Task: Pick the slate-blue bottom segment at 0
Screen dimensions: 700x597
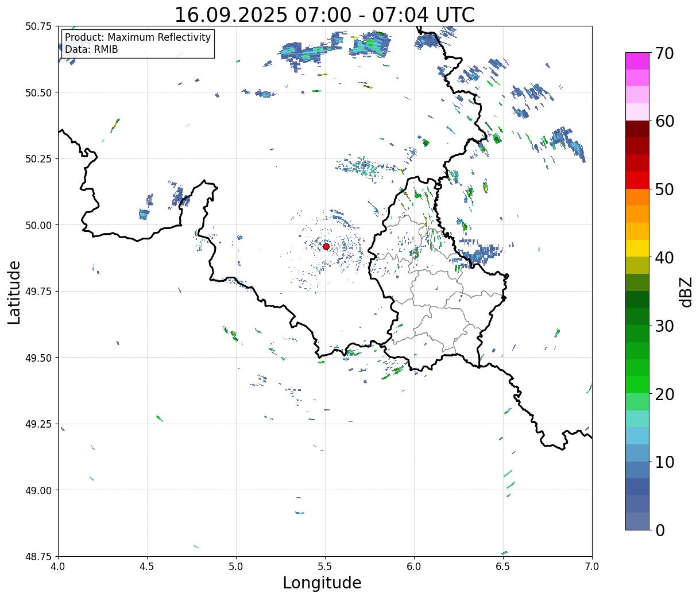Action: coord(637,521)
